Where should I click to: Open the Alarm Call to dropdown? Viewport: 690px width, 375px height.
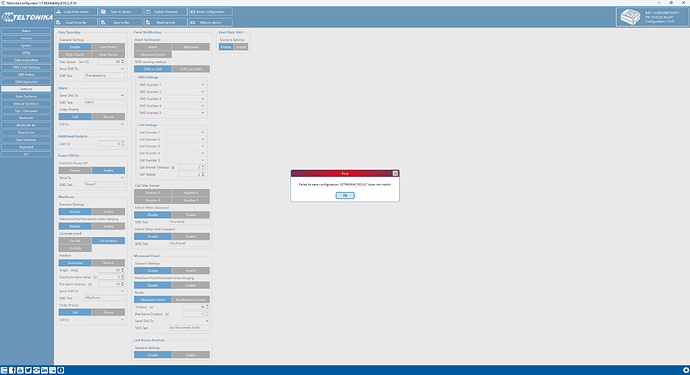pyautogui.click(x=104, y=124)
